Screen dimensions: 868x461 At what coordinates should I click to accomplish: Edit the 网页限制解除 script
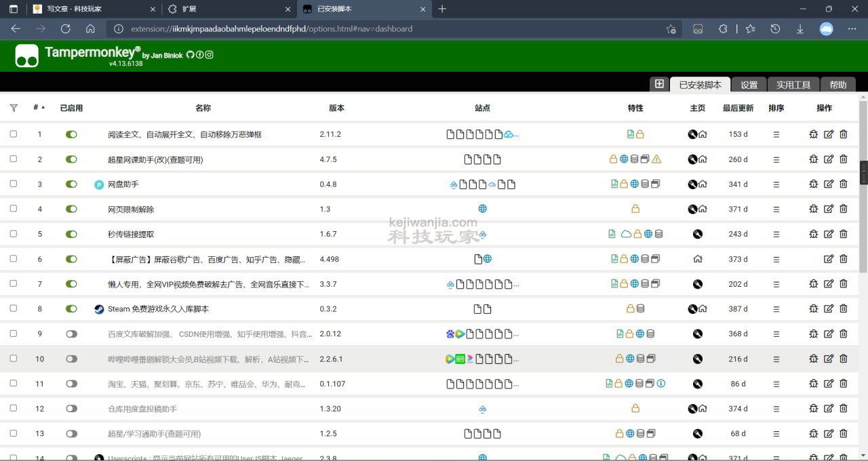(x=829, y=209)
